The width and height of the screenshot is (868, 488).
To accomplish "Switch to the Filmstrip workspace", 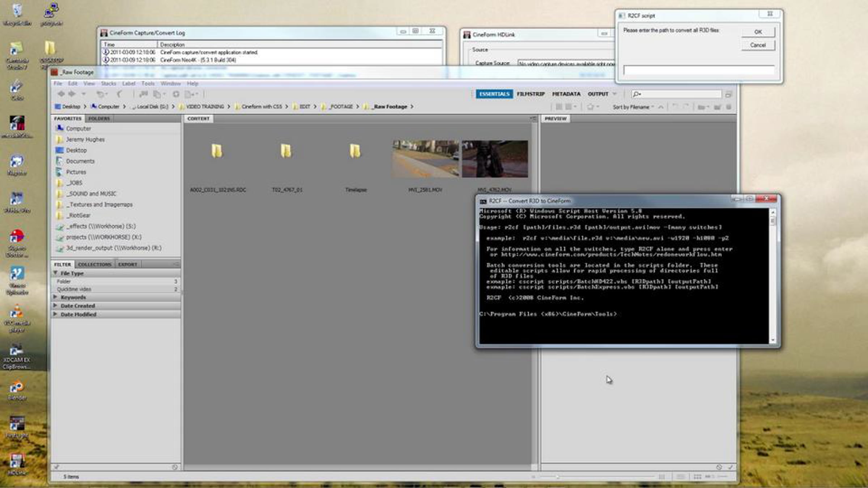I will 530,94.
